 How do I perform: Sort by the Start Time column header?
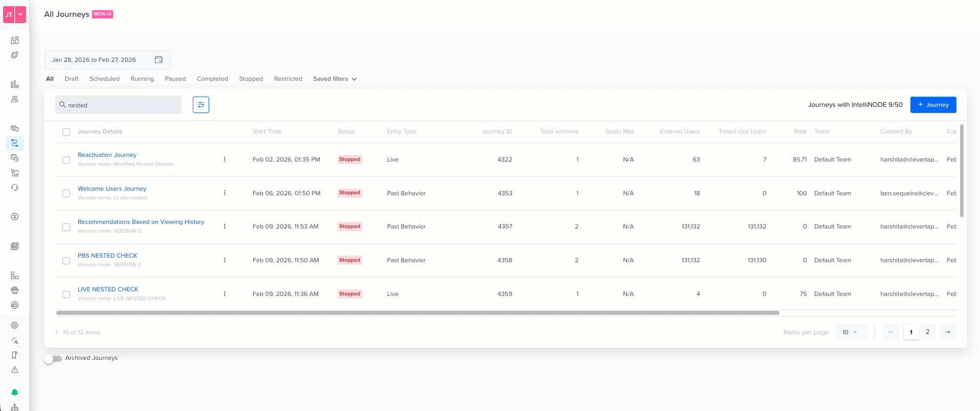pos(266,131)
